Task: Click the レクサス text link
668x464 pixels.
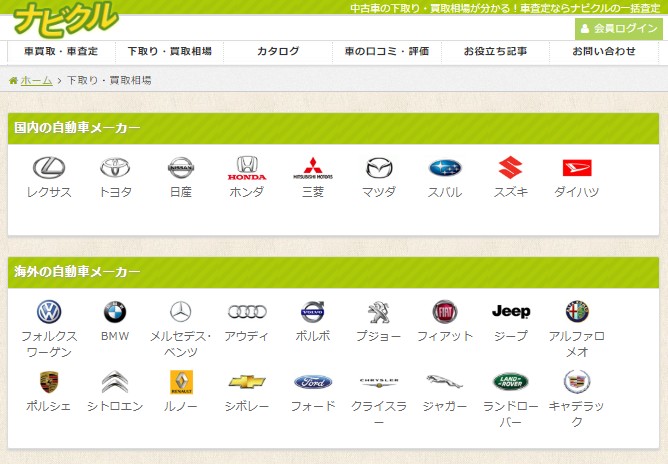Action: click(x=49, y=192)
